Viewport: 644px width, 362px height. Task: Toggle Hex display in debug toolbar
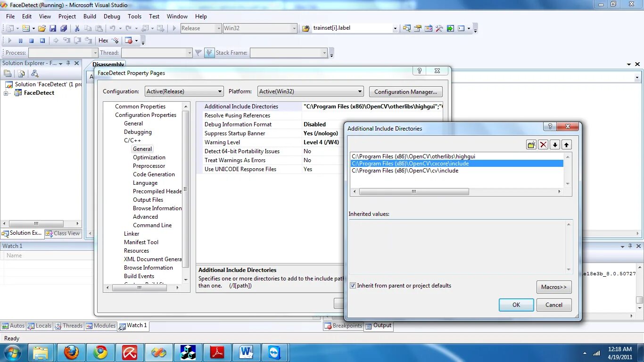103,41
